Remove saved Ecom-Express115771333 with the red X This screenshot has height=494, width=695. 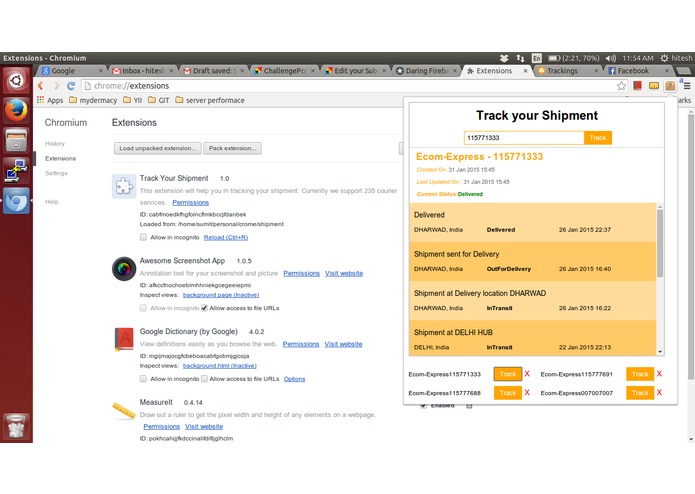527,373
